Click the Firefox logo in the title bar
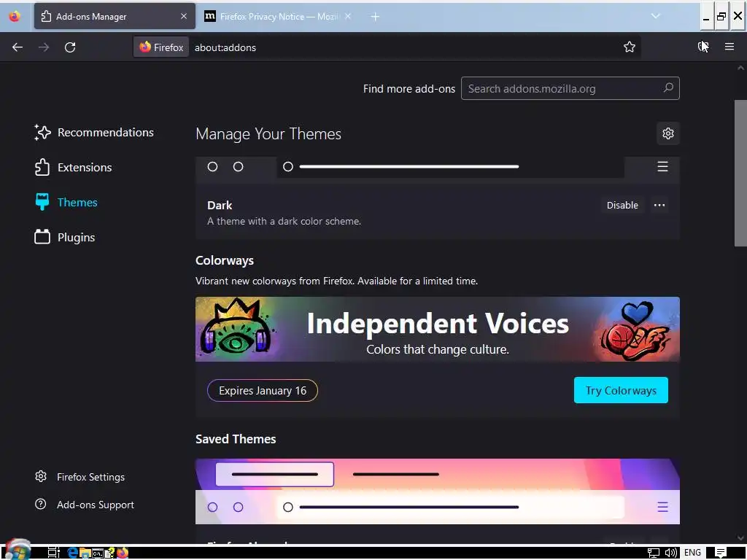The width and height of the screenshot is (747, 560). pyautogui.click(x=15, y=16)
